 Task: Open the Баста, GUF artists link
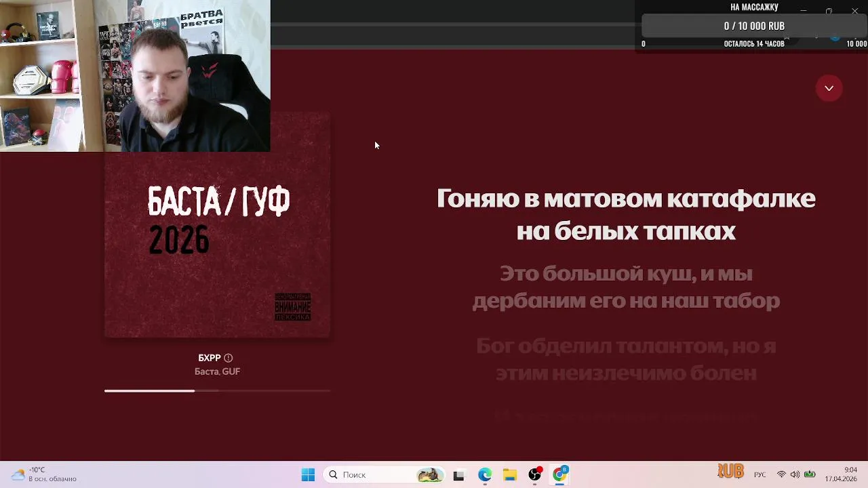(217, 371)
